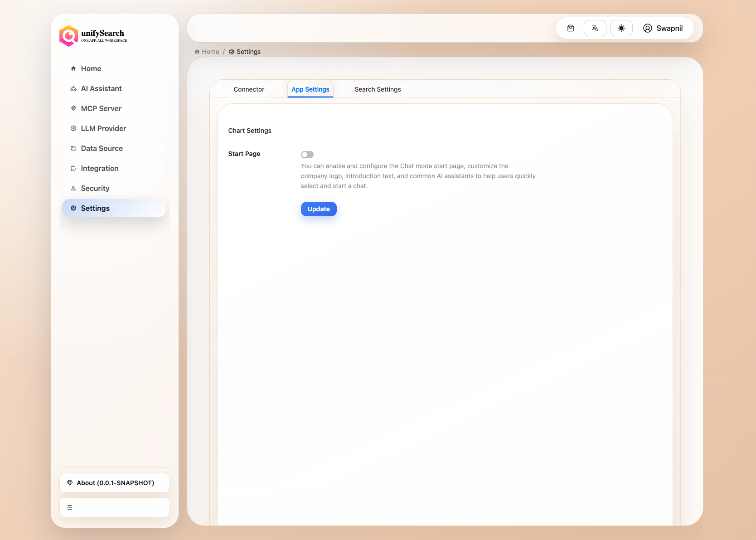Open the notifications bag icon menu
The width and height of the screenshot is (756, 540).
(570, 28)
